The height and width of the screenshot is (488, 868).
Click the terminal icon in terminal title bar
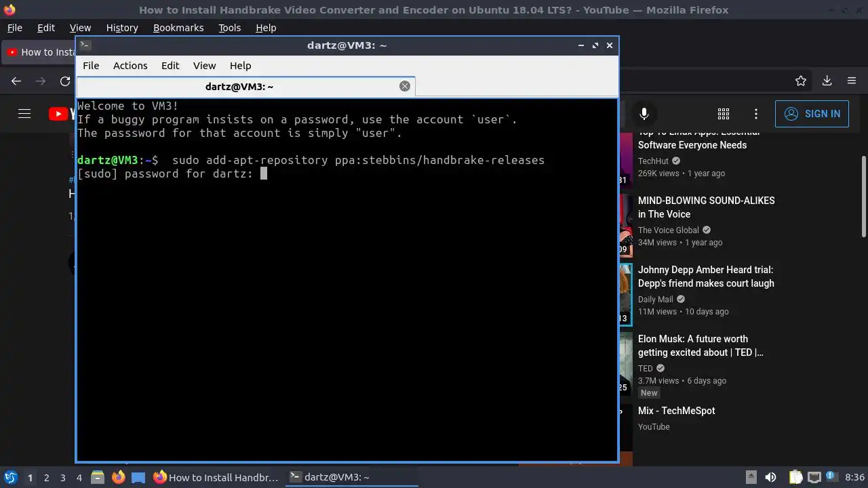(x=85, y=45)
